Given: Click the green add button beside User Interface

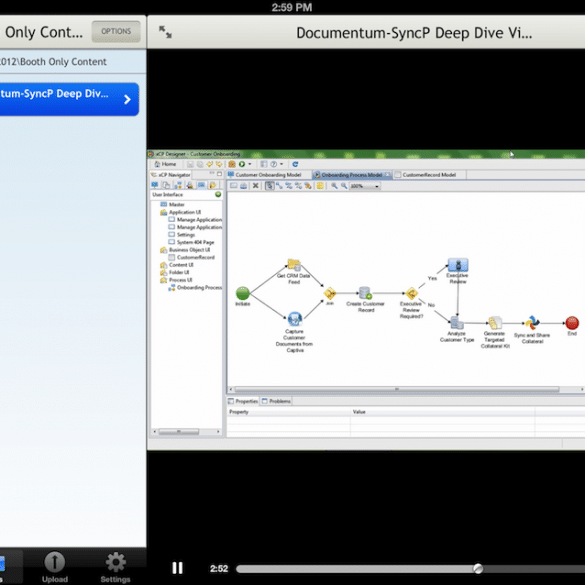Looking at the screenshot, I should pyautogui.click(x=218, y=194).
